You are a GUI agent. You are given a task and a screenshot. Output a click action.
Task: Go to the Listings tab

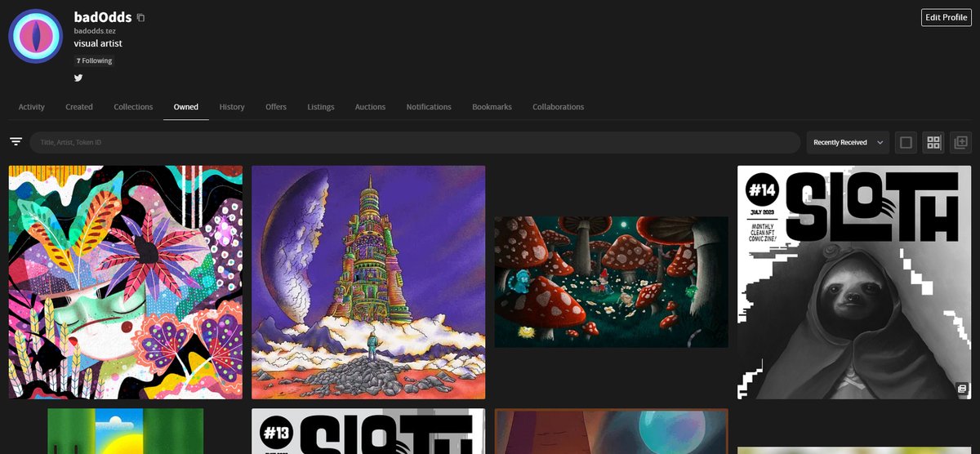click(x=321, y=107)
